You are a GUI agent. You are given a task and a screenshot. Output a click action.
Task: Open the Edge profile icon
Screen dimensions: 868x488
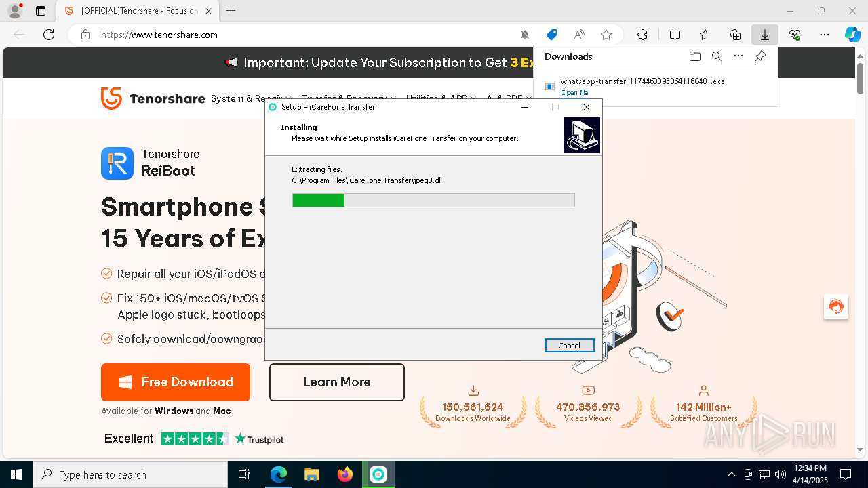tap(15, 11)
